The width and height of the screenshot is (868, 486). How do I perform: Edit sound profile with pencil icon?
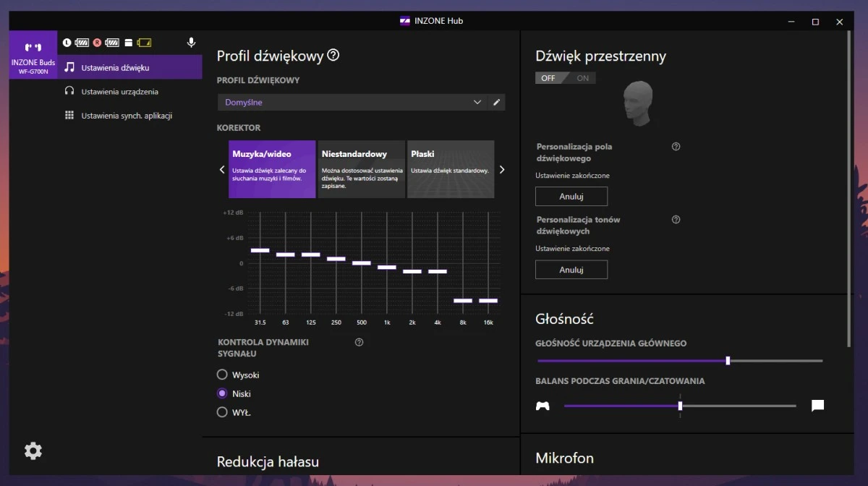coord(496,103)
